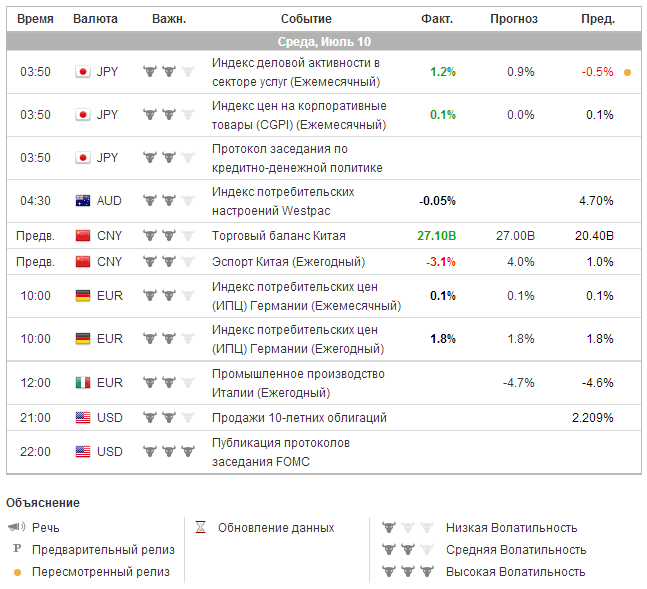Click the hourglass Обновление данных icon

(200, 528)
